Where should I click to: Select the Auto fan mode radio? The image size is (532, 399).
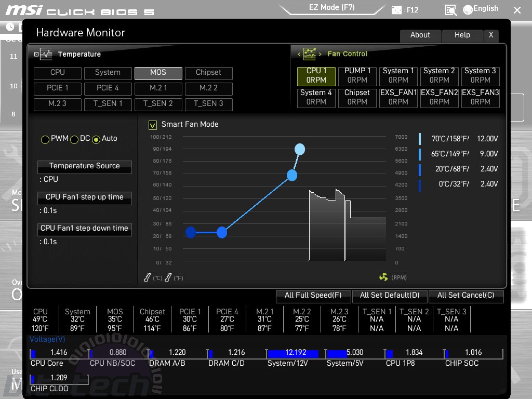click(96, 139)
